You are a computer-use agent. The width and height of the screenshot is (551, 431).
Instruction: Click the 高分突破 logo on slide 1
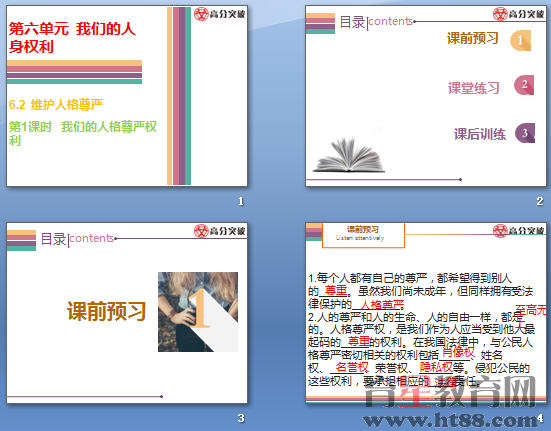coord(219,14)
